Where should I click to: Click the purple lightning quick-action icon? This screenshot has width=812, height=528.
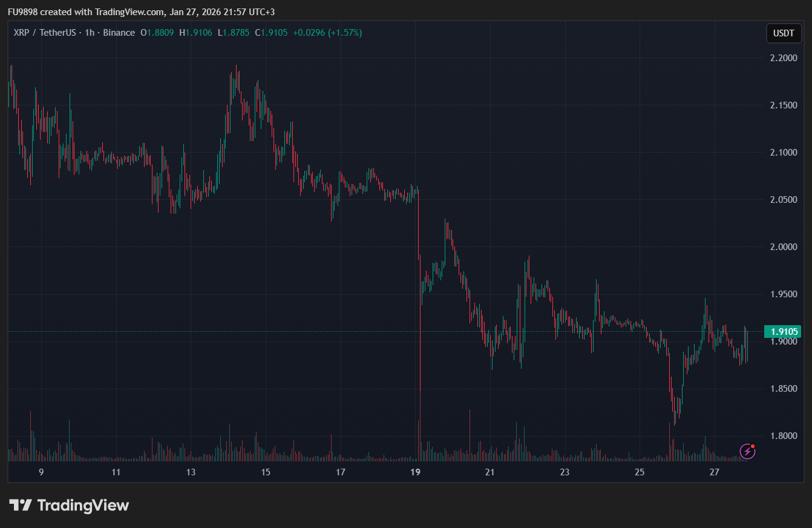tap(747, 452)
